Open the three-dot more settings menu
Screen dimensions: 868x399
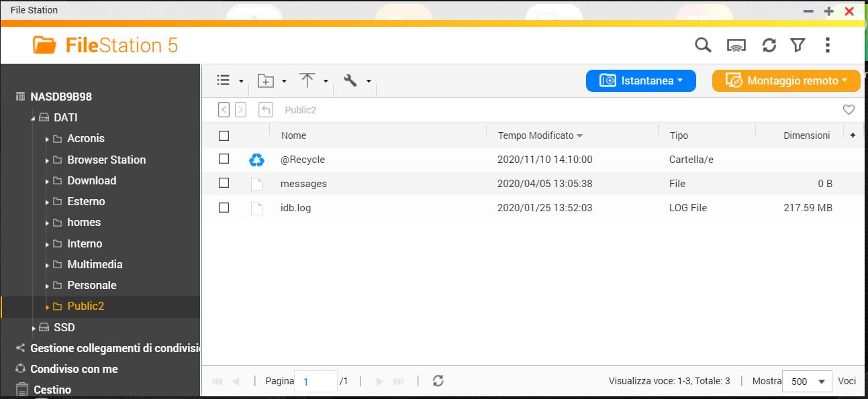827,45
